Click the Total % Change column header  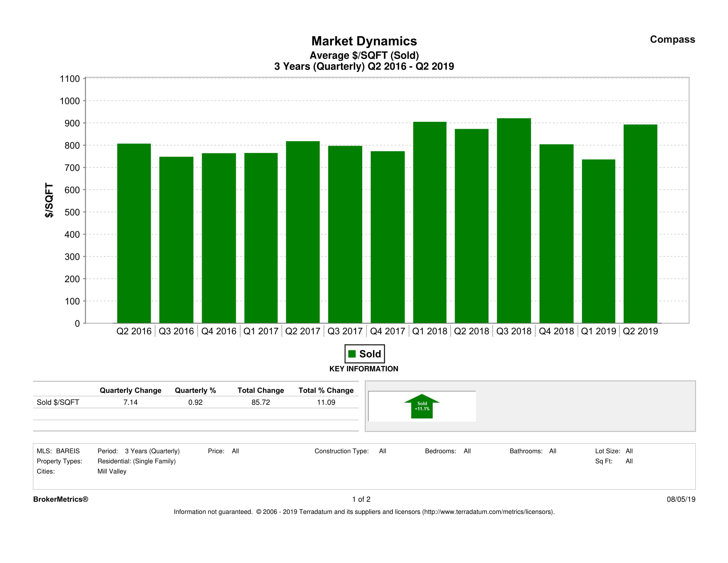326,390
